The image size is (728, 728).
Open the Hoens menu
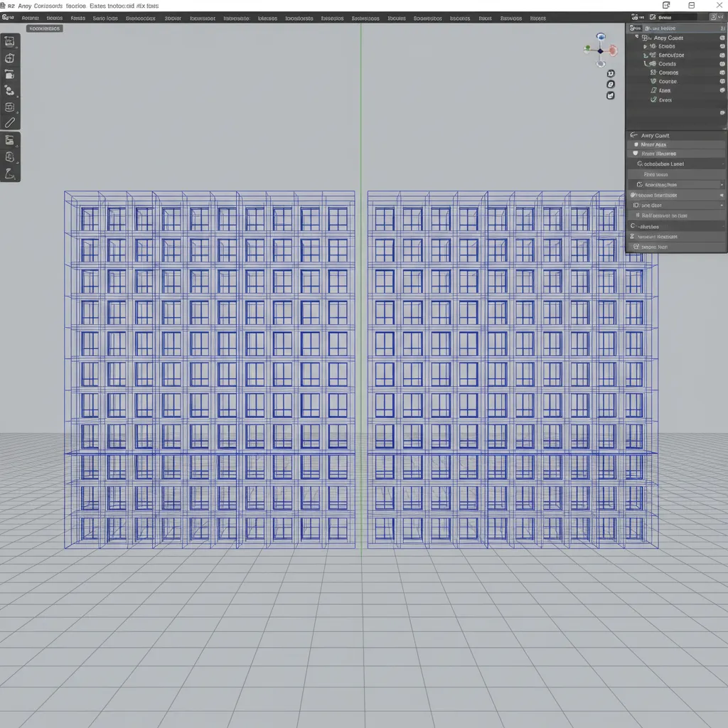point(537,18)
